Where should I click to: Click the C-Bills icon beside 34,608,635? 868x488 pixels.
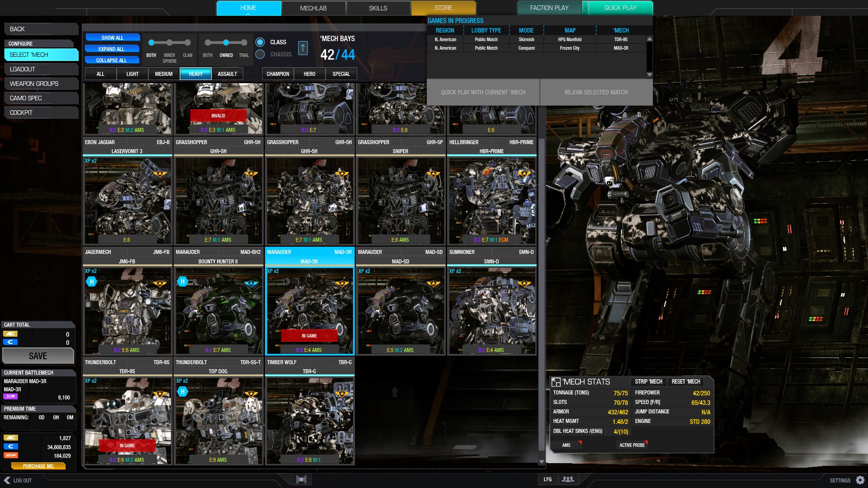pyautogui.click(x=10, y=446)
